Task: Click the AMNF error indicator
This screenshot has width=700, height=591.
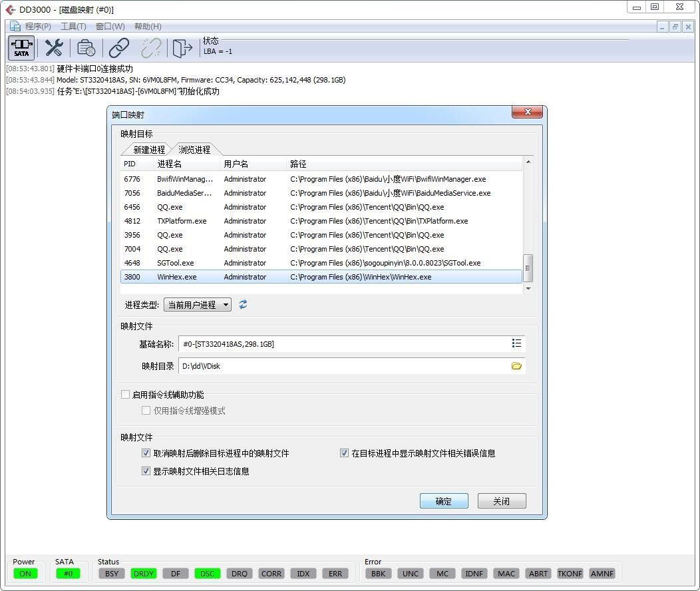Action: coord(602,574)
